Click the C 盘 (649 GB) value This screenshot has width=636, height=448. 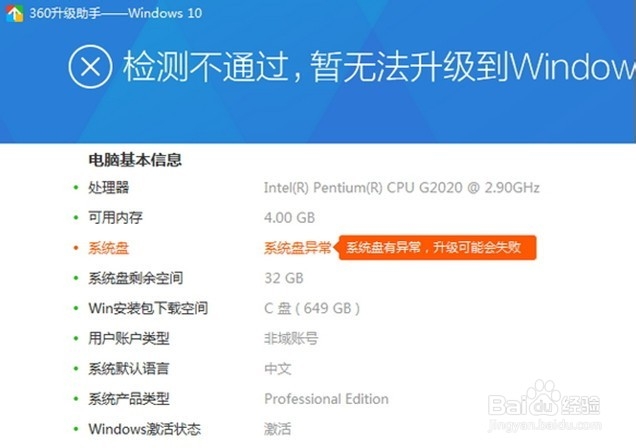tap(312, 309)
